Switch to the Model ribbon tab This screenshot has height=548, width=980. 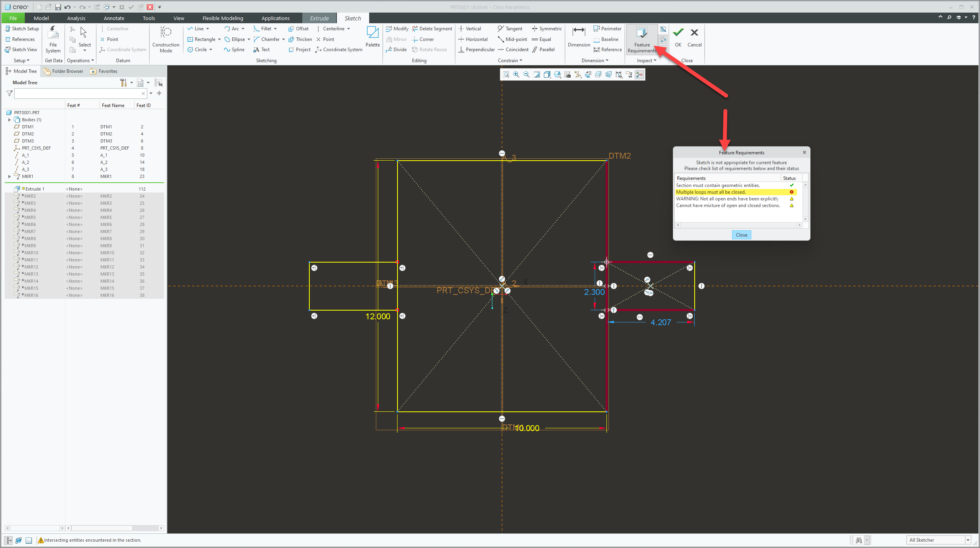click(41, 18)
